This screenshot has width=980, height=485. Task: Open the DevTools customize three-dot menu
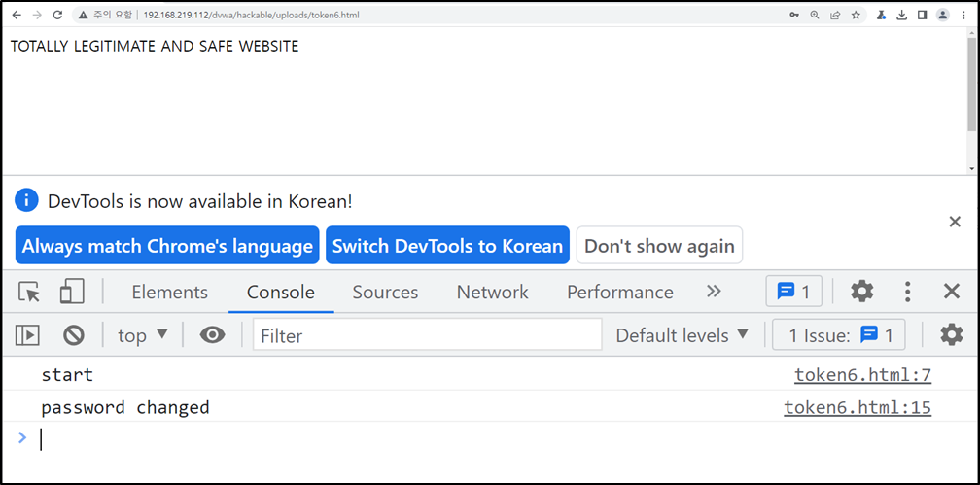pyautogui.click(x=907, y=292)
